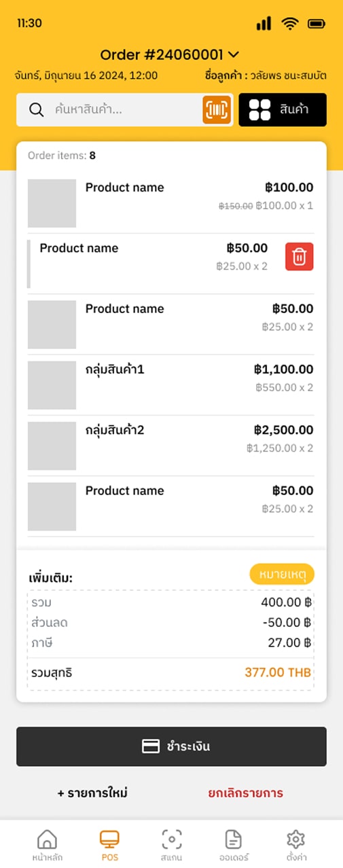The width and height of the screenshot is (343, 868).
Task: Tap the yellow หมายเหตุ note badge
Action: [282, 574]
